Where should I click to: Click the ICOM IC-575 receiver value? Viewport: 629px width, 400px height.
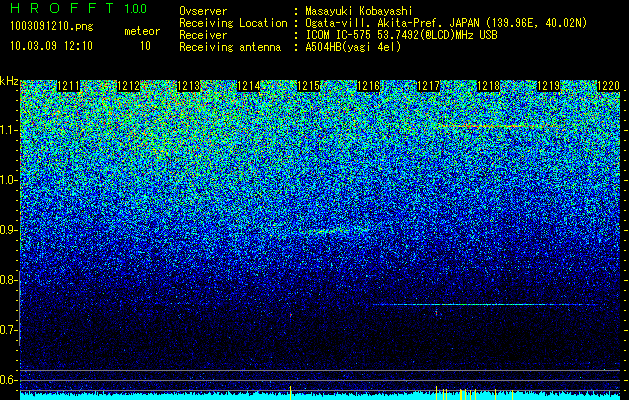tap(401, 35)
